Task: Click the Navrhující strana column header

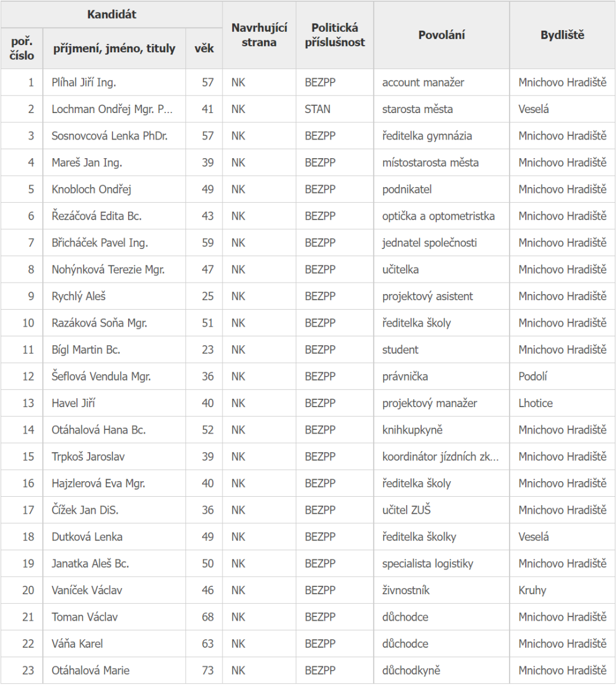Action: (x=259, y=35)
